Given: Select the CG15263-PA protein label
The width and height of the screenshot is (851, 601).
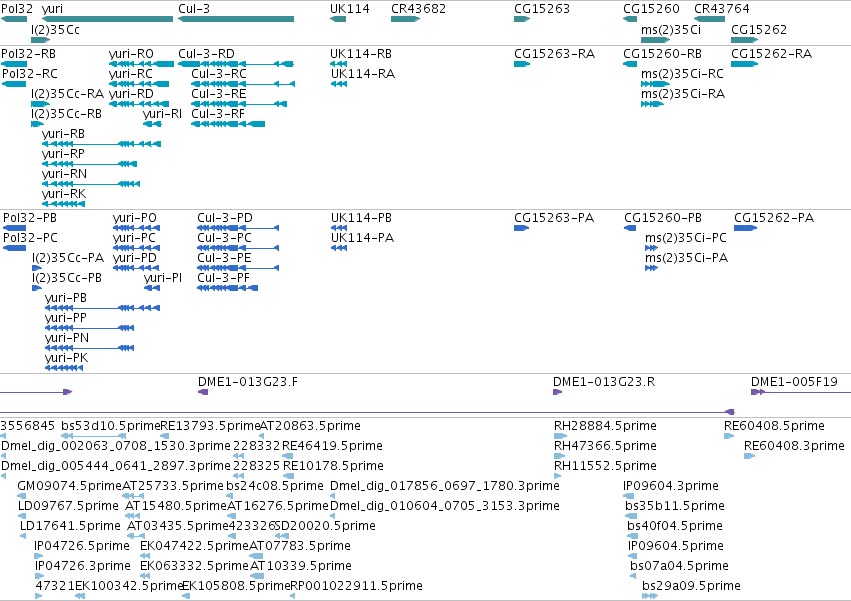Looking at the screenshot, I should (554, 218).
